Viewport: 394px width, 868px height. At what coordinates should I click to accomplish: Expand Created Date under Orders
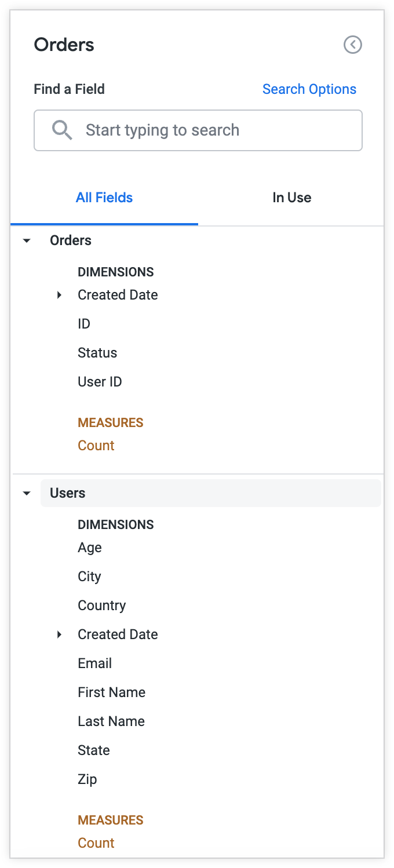(x=59, y=295)
